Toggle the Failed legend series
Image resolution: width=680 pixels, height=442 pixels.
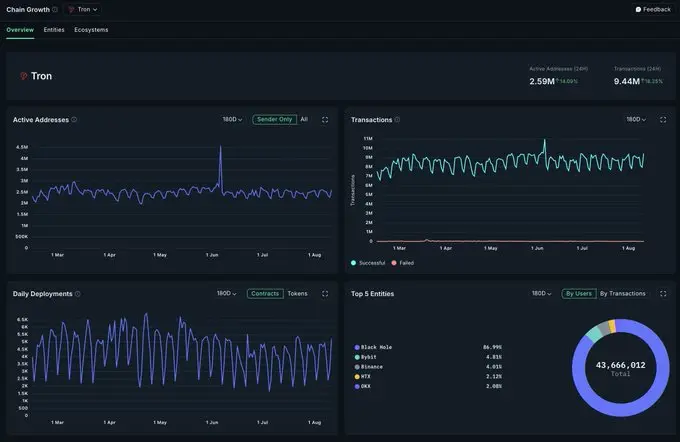pos(402,263)
